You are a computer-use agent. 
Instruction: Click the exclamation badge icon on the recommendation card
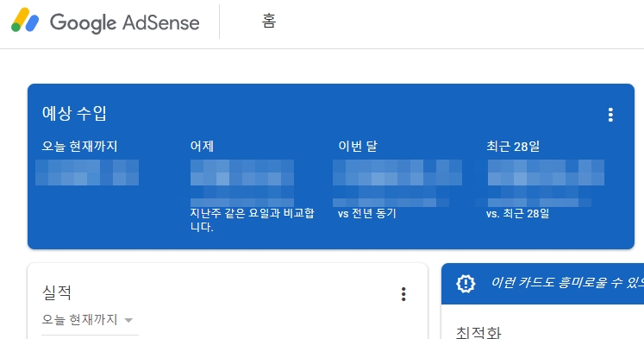(466, 284)
